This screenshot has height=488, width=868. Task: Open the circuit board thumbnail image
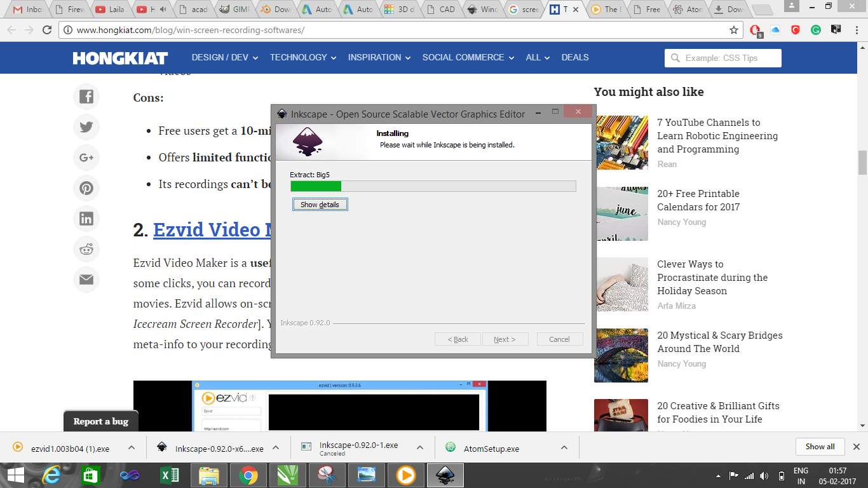[x=621, y=142]
